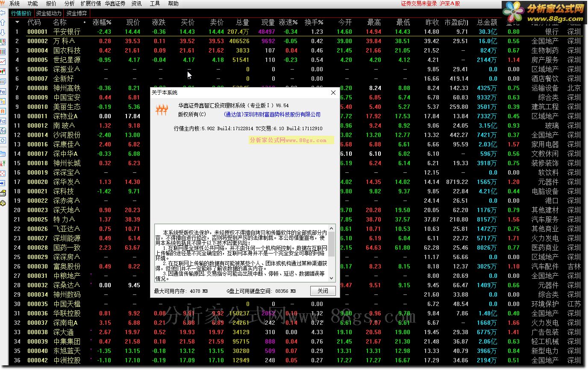Open the 系统 menu
This screenshot has width=588, height=370.
[x=15, y=3]
